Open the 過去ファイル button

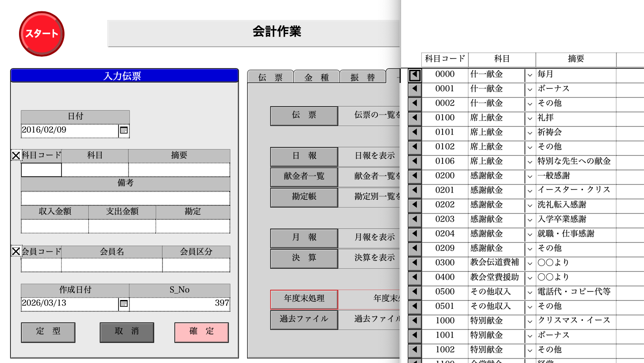point(304,319)
